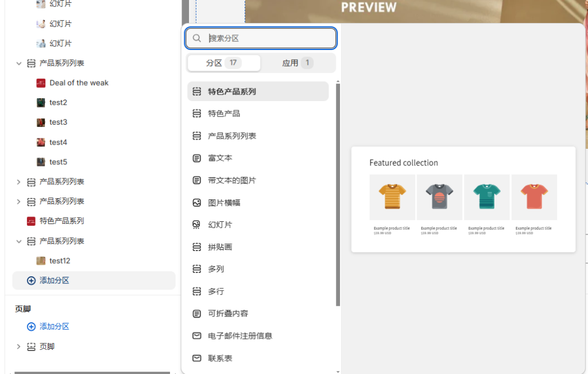Click 添加分区 under the footer heading
Screen dimensions: 588x374
click(48, 326)
